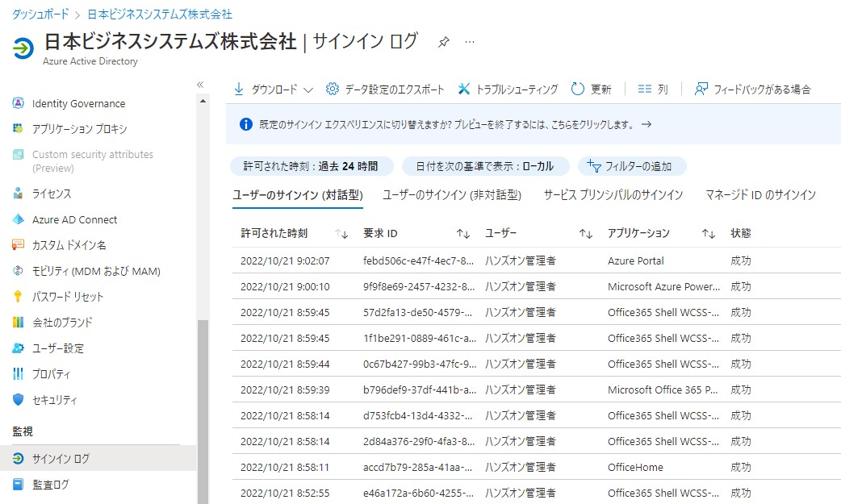Click request ID 9f9f8e69-2457-4232-8...
The image size is (841, 504).
pos(418,287)
